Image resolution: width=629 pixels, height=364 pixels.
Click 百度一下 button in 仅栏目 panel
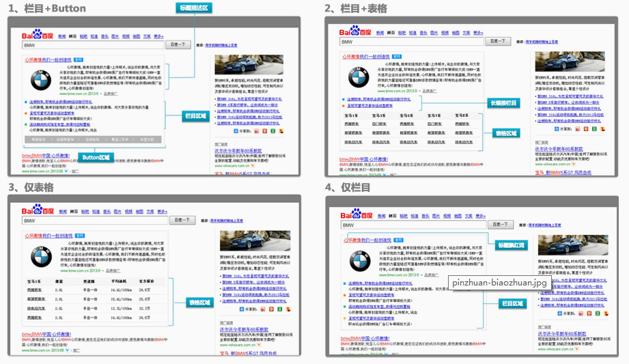[500, 224]
